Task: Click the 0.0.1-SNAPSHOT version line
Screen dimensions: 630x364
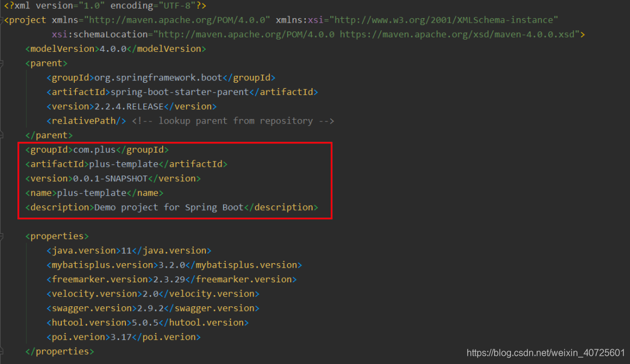Action: click(x=113, y=178)
